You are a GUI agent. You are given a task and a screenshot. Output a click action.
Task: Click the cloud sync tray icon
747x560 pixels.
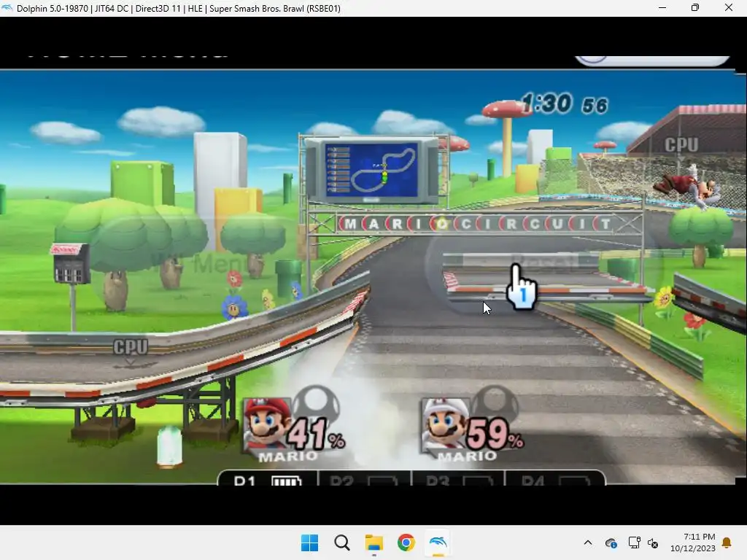611,542
